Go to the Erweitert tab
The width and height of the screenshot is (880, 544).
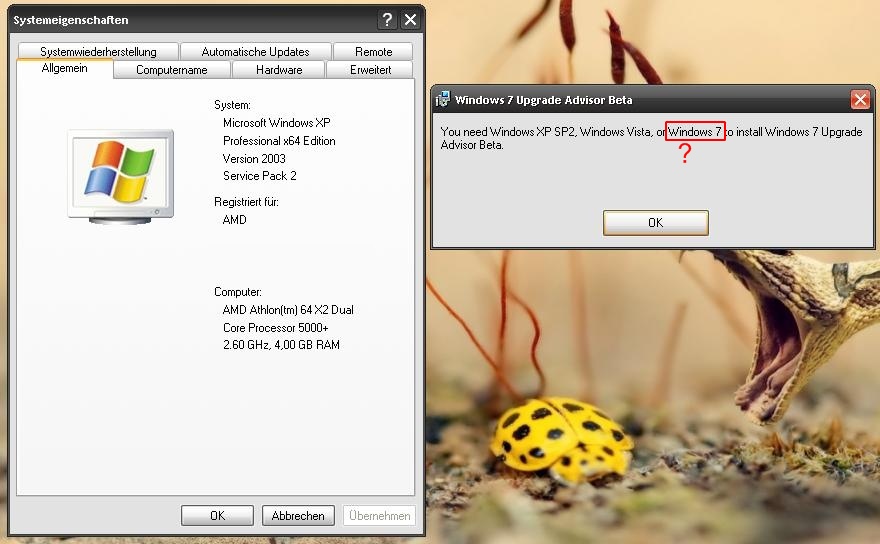click(370, 70)
